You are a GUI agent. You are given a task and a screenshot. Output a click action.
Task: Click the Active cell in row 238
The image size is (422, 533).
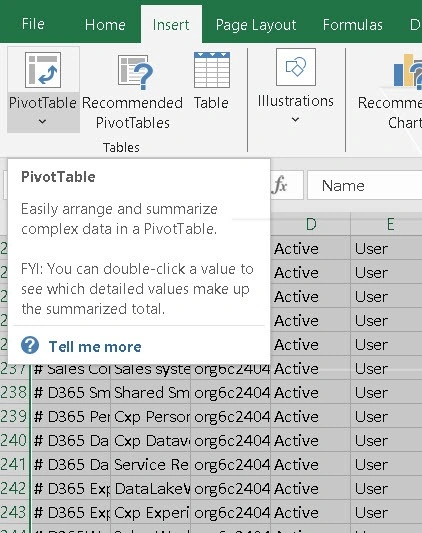coord(310,393)
